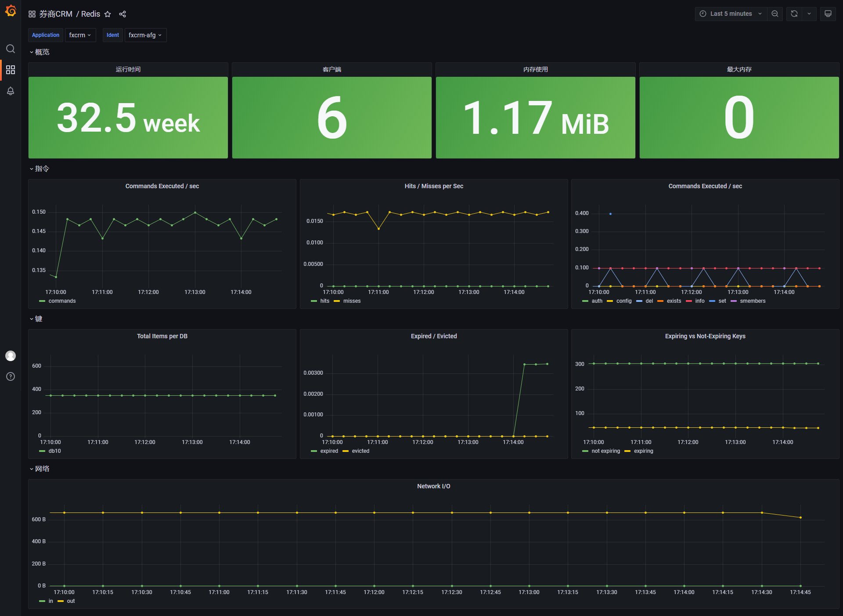Screen dimensions: 843x616
Task: Click the 券商CRM folder breadcrumb link
Action: pos(56,14)
